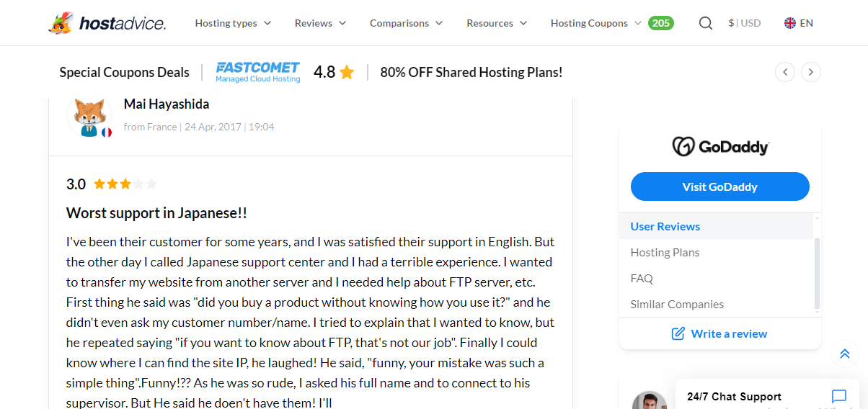Screen dimensions: 868x409
Task: Open the chat support bubble icon
Action: (x=838, y=396)
